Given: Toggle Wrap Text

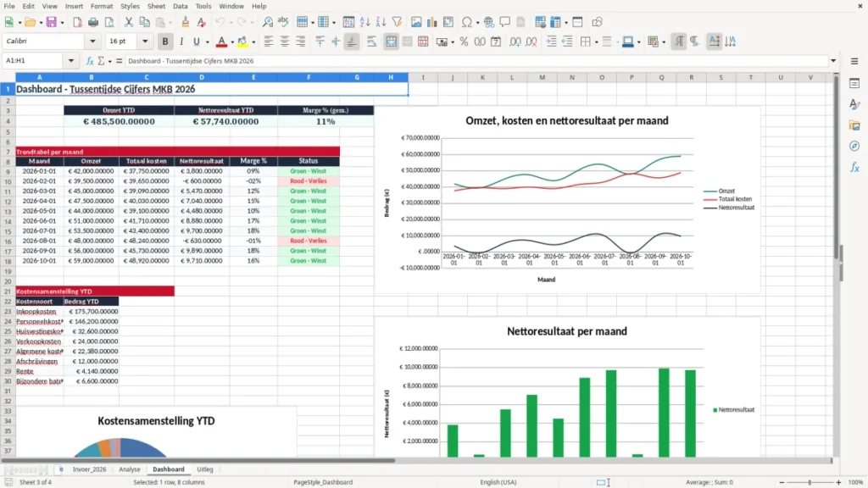Looking at the screenshot, I should pos(372,42).
